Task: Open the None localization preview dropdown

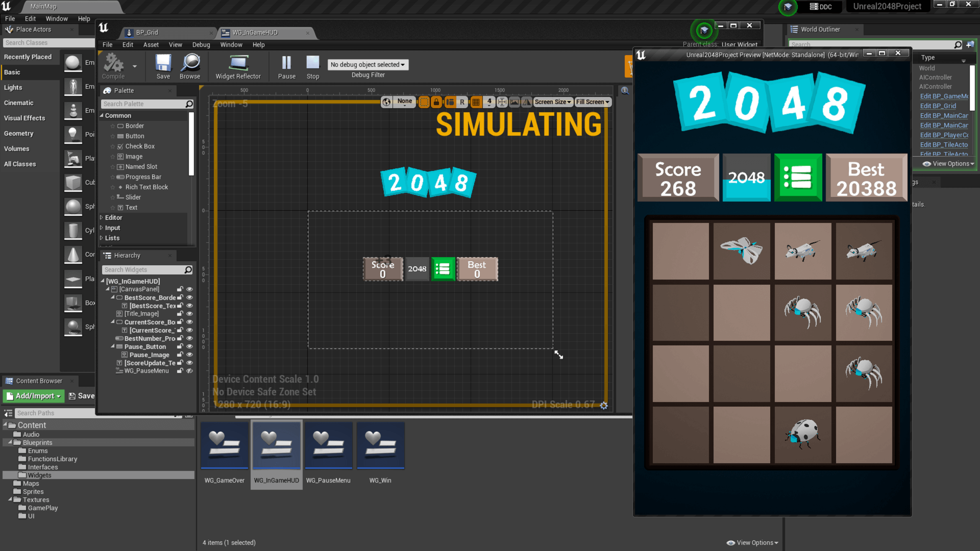Action: [405, 102]
